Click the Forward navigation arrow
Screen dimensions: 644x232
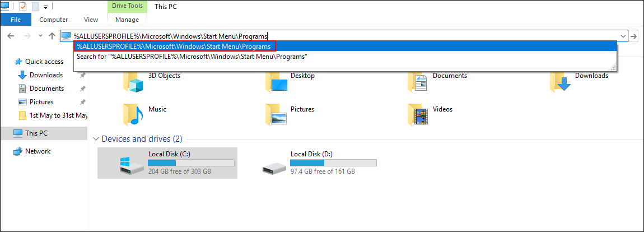click(27, 36)
